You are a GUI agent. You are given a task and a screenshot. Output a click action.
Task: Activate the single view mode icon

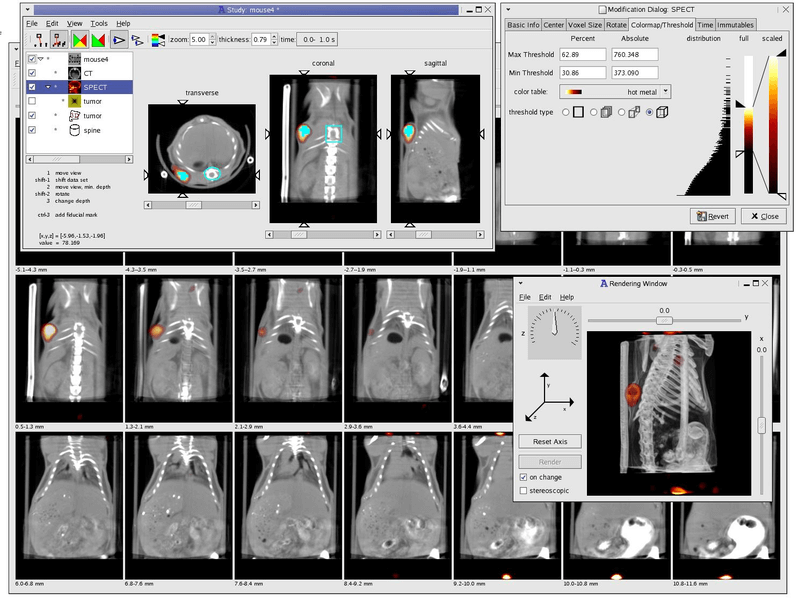pos(119,40)
